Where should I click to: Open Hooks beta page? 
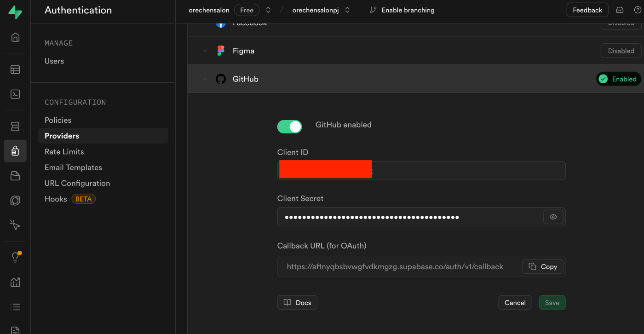point(56,199)
